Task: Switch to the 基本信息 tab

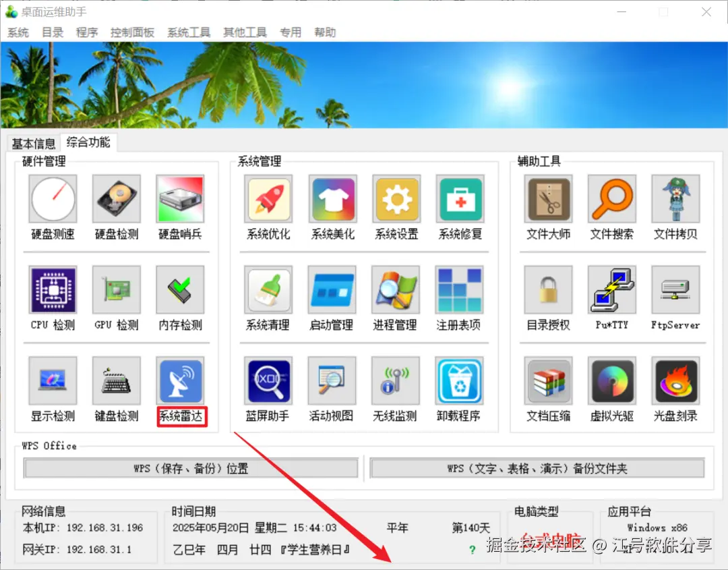Action: [x=33, y=143]
